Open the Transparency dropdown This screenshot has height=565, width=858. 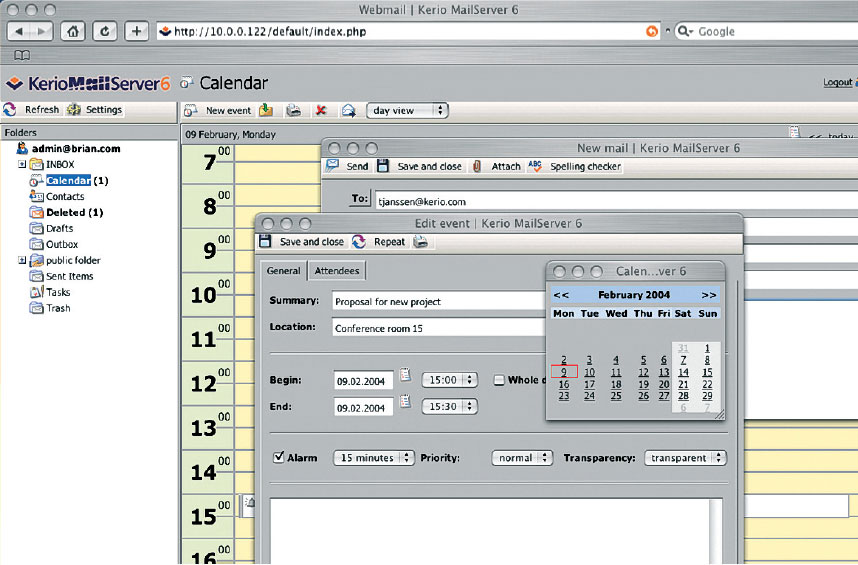point(685,458)
